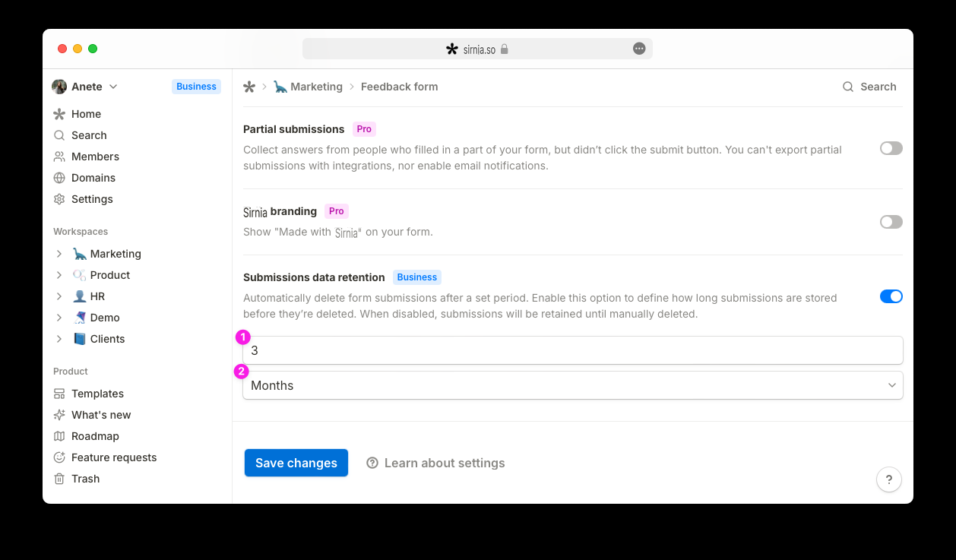Viewport: 956px width, 560px height.
Task: Turn on the Sirnia branding toggle
Action: point(891,222)
